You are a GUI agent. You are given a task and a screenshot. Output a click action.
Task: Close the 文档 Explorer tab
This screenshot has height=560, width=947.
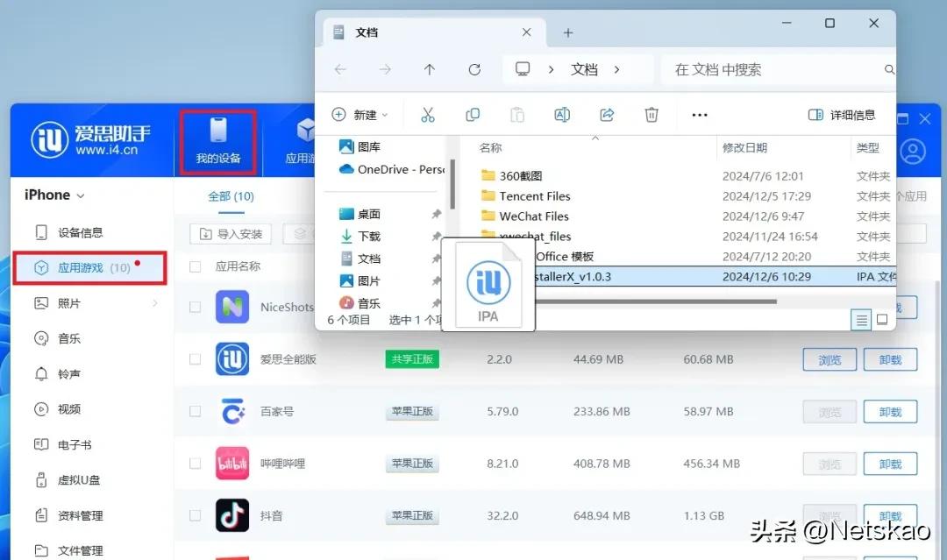click(527, 32)
